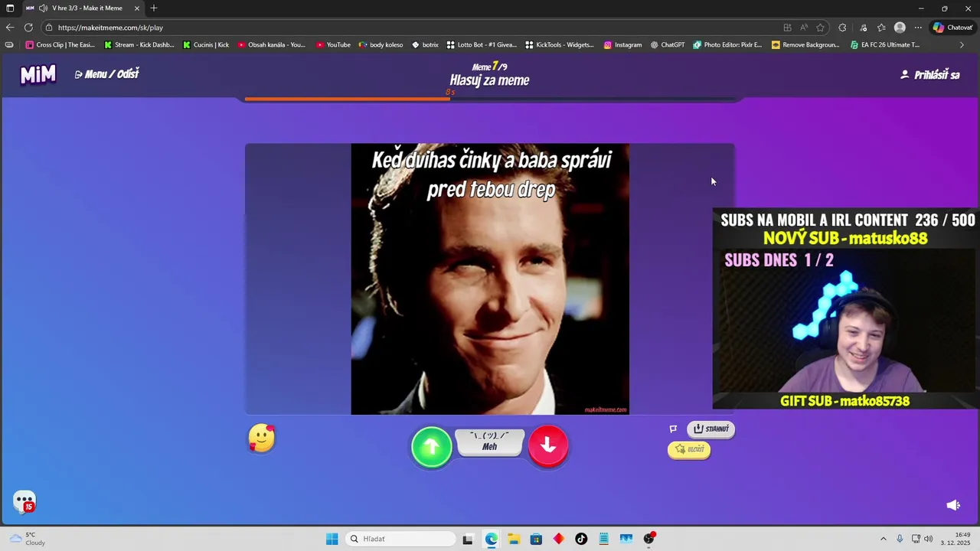The image size is (980, 551).
Task: Save the meme with Uložiť button
Action: [x=689, y=449]
